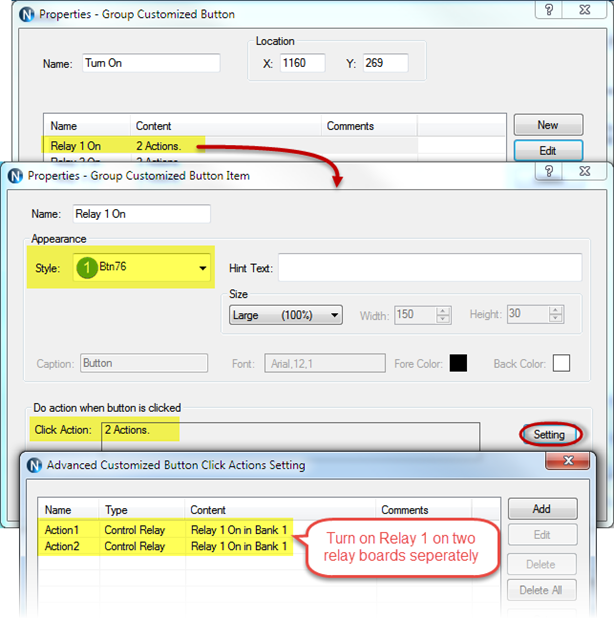Click the '2 Actions.' content cell of Relay 1 On
The height and width of the screenshot is (619, 614).
point(159,146)
